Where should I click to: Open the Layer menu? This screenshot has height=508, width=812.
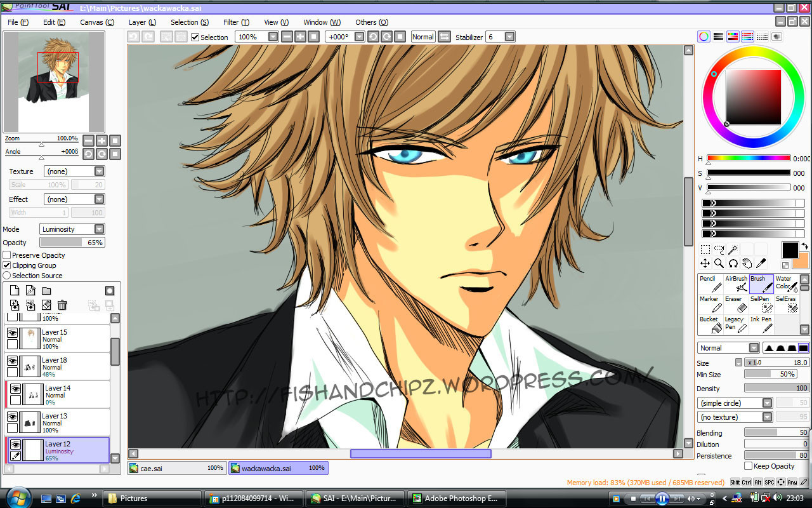coord(142,22)
